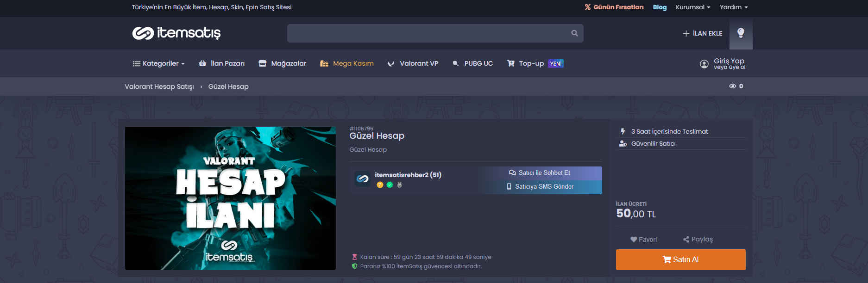
Task: Open İlan Pazarı from the navigation
Action: point(221,63)
